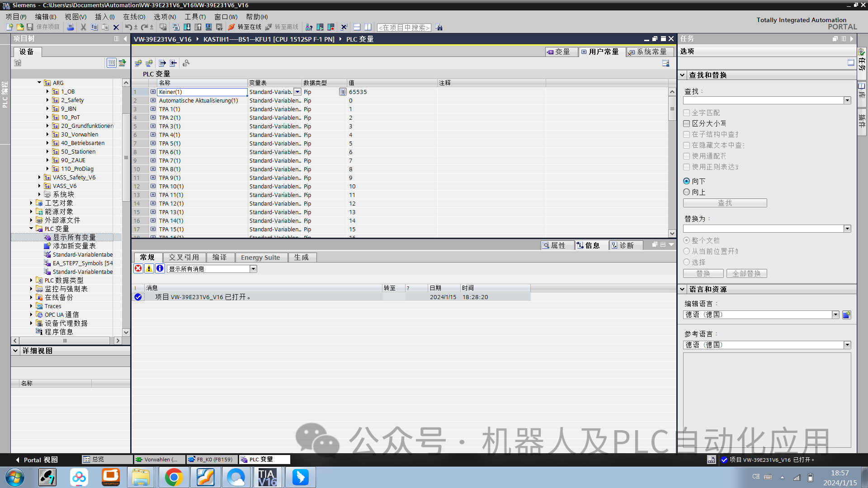868x488 pixels.
Task: Expand the 40_Betriebsarten folder
Action: [x=47, y=143]
